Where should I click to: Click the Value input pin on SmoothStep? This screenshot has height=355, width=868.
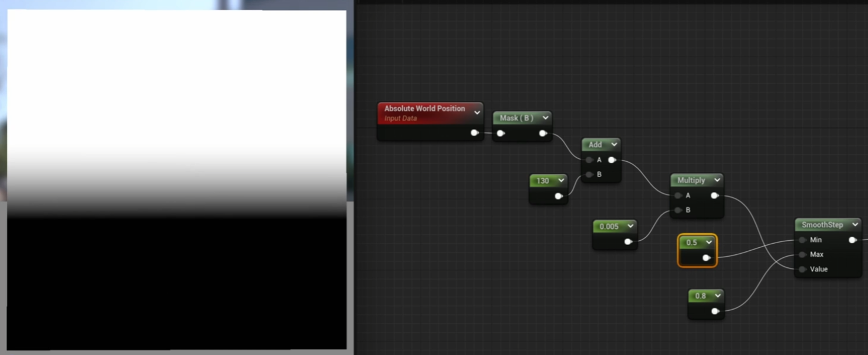[x=803, y=269]
